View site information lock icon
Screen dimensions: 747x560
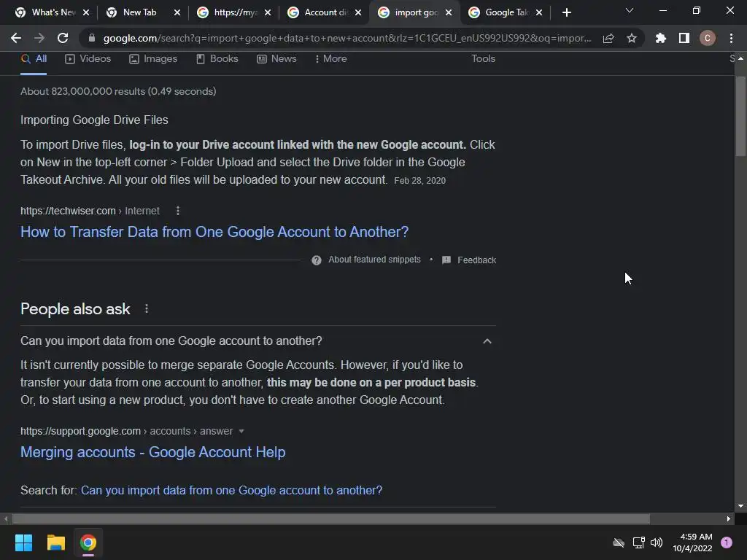tap(91, 38)
